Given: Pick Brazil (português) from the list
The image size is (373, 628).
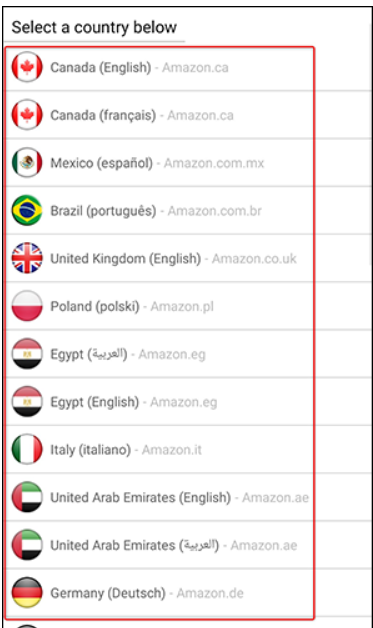Looking at the screenshot, I should [x=159, y=210].
